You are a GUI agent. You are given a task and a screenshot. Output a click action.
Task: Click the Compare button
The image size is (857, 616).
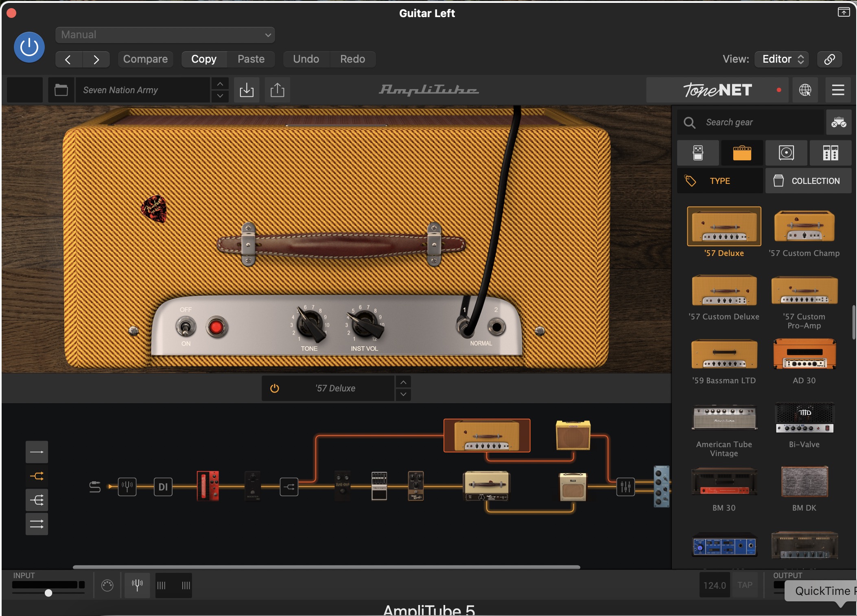pos(145,59)
